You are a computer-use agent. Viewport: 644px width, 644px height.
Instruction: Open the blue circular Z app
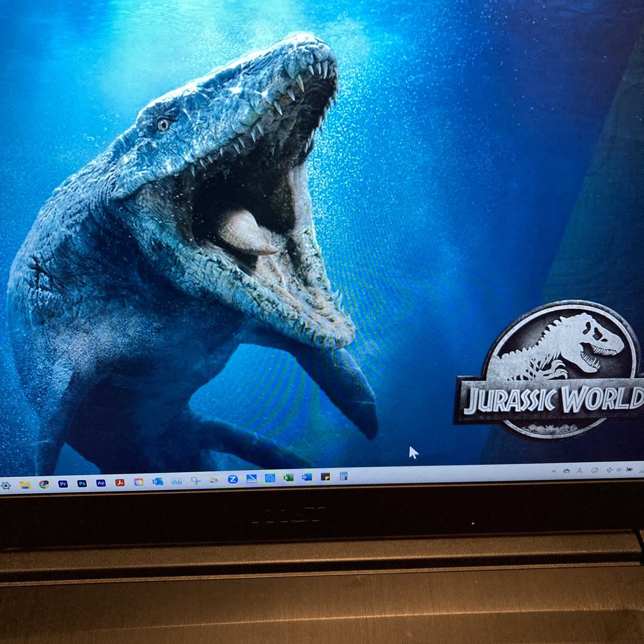point(233,479)
